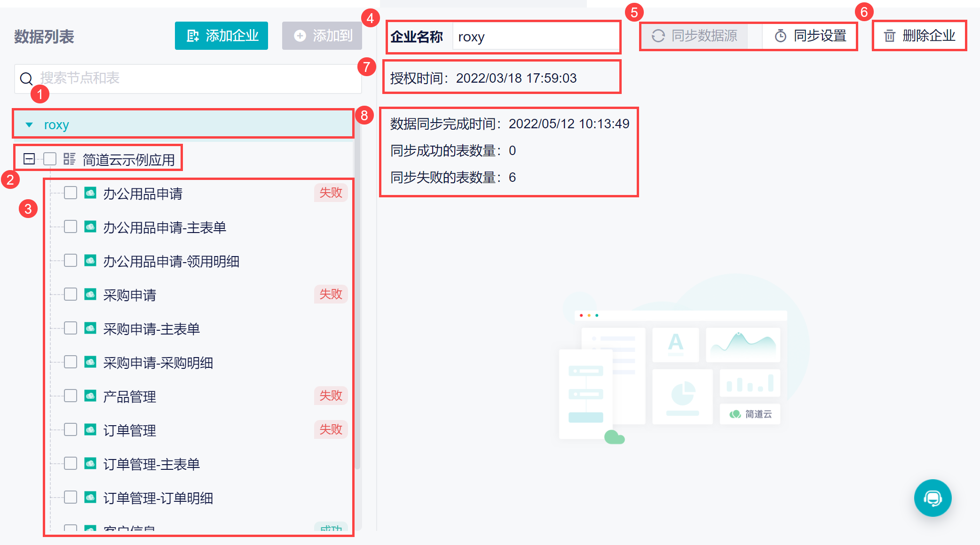The width and height of the screenshot is (980, 545).
Task: Open the customer service chat bubble
Action: coord(933,498)
